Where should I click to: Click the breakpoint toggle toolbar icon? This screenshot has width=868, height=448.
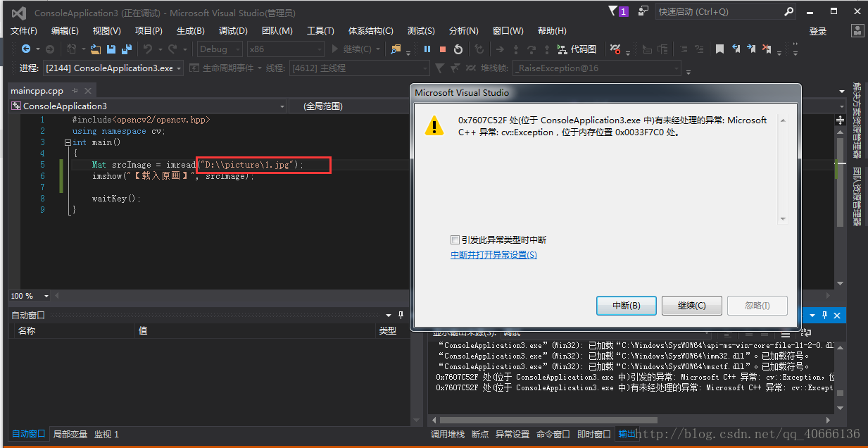615,49
